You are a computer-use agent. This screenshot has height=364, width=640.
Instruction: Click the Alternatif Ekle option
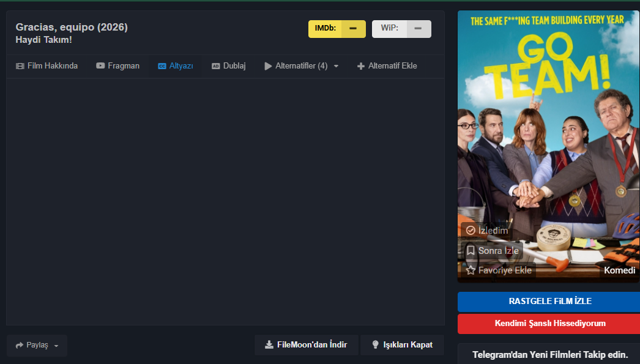pyautogui.click(x=387, y=65)
